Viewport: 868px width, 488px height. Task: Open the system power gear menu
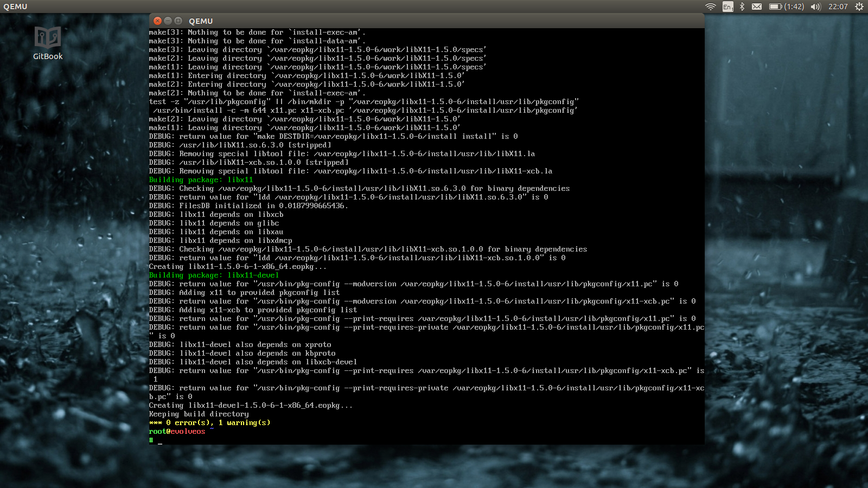(859, 7)
